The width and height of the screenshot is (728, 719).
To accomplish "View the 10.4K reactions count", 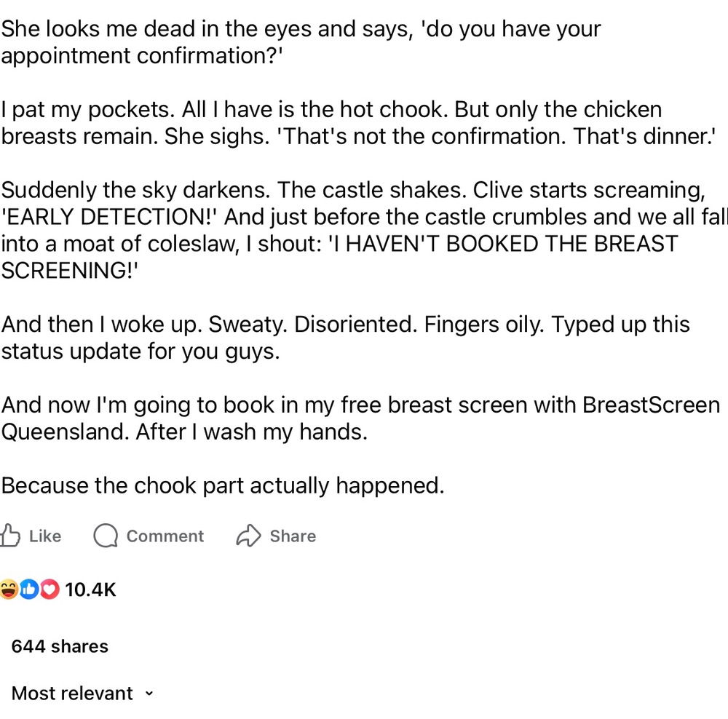I will point(90,589).
